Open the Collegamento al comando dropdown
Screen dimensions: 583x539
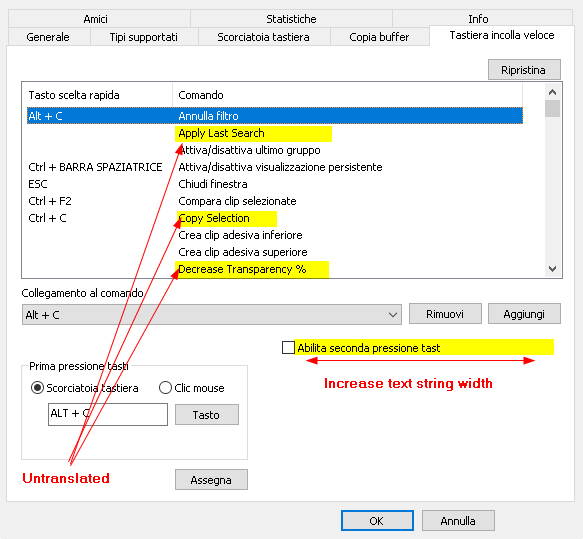point(212,314)
